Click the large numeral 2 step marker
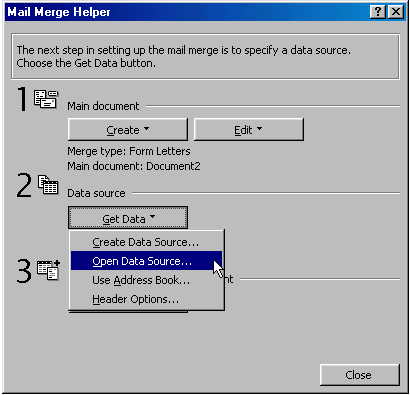This screenshot has height=395, width=410. tap(24, 185)
